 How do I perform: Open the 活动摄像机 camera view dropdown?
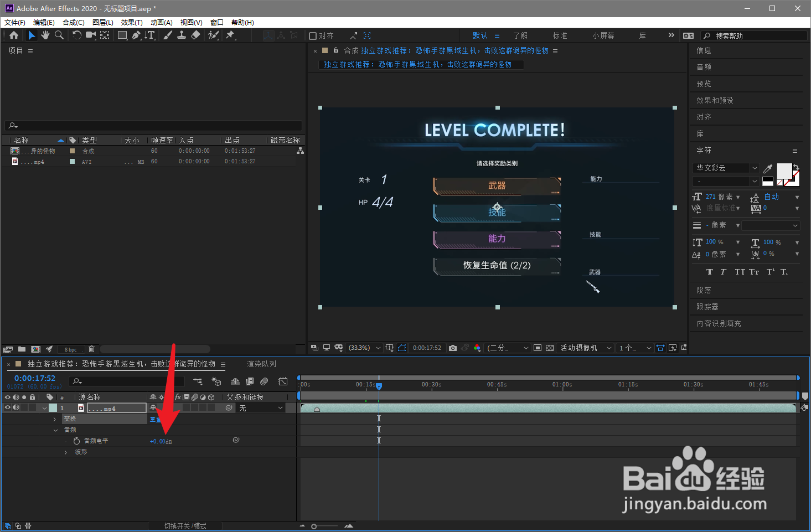coord(585,348)
